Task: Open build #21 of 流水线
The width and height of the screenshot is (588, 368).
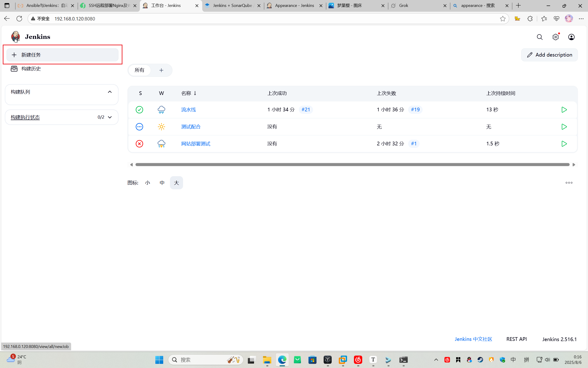Action: click(x=306, y=109)
